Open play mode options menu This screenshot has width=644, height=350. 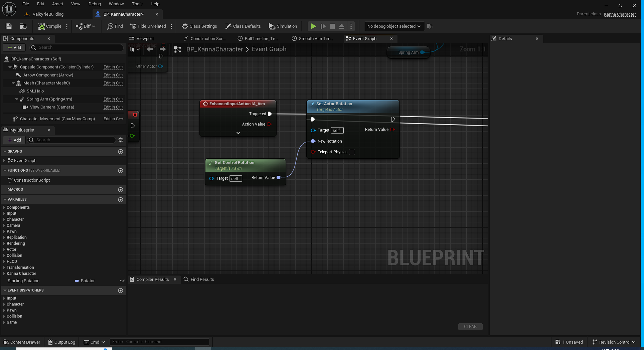pyautogui.click(x=351, y=26)
